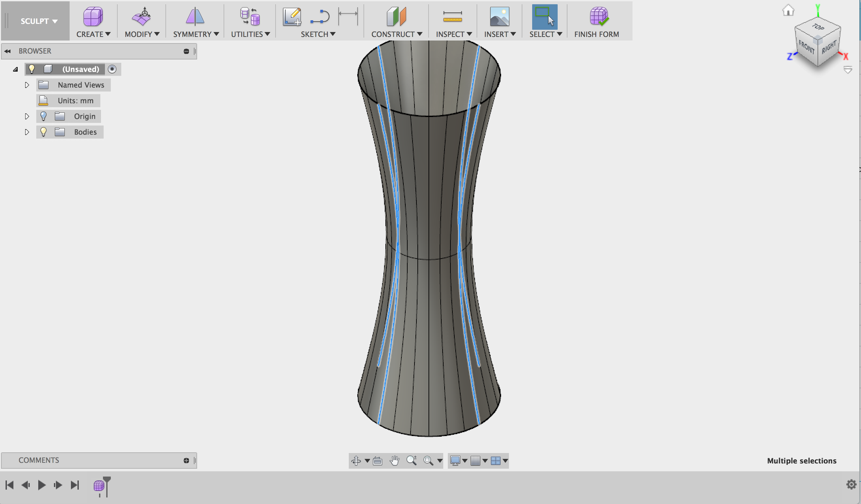The image size is (861, 504).
Task: Open the INSERT menu
Action: click(500, 34)
